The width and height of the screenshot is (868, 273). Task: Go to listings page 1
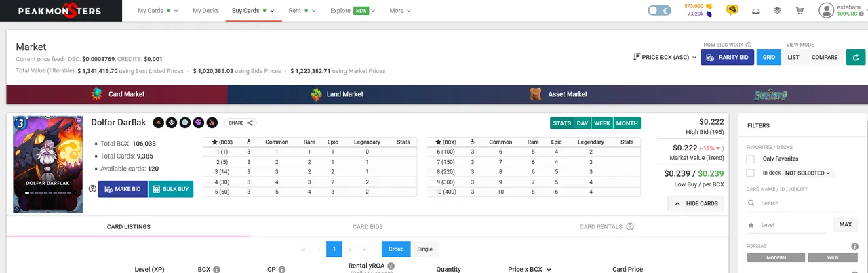[334, 249]
